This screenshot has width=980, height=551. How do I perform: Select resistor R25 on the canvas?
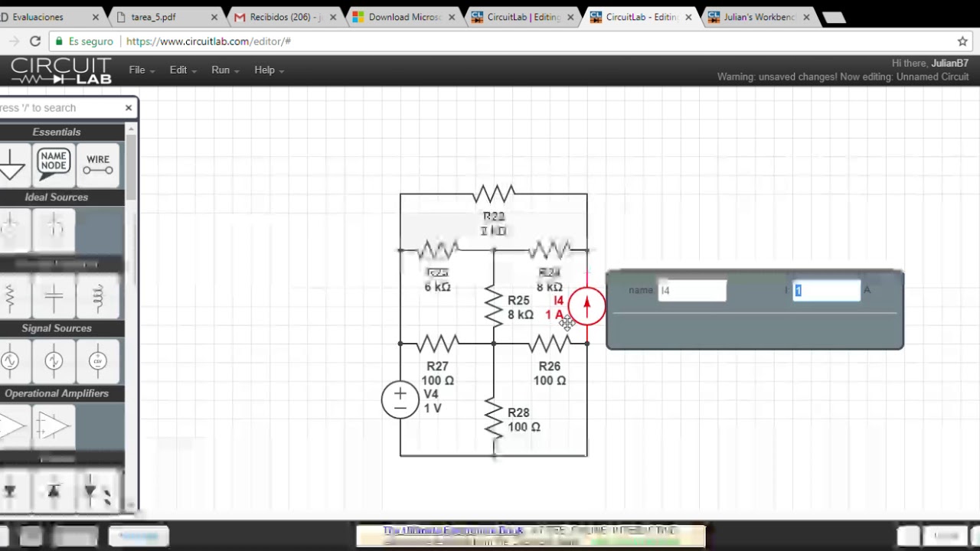tap(494, 306)
